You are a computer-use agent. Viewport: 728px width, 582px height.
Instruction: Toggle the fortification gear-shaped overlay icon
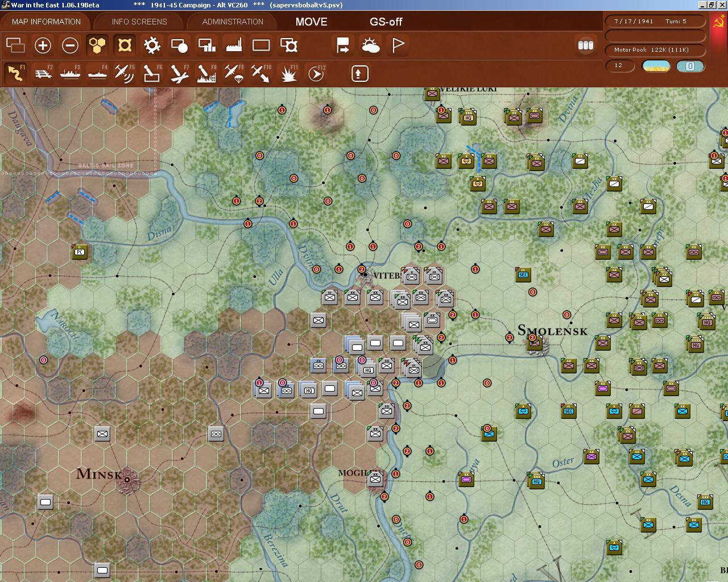(152, 45)
